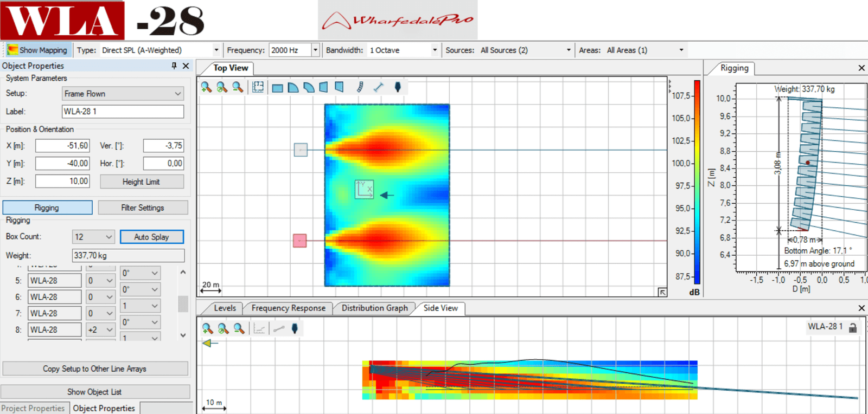Screen dimensions: 868x414
Task: Select the gray line array source in Top View
Action: tap(301, 150)
